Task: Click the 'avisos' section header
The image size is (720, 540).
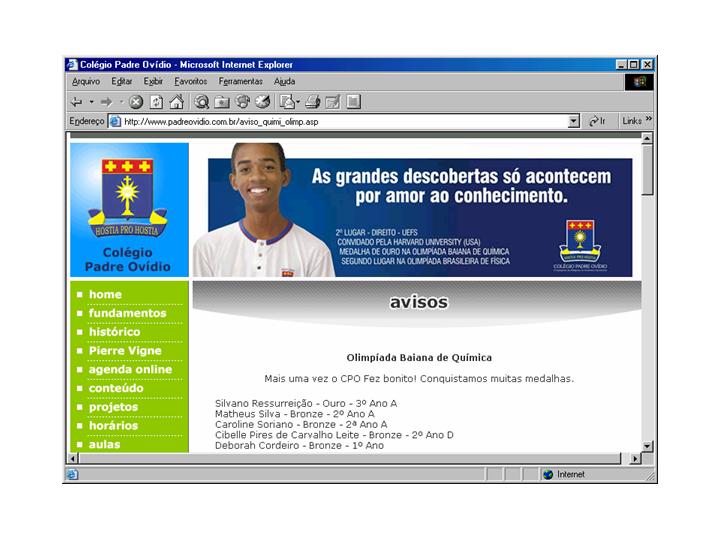Action: [418, 302]
